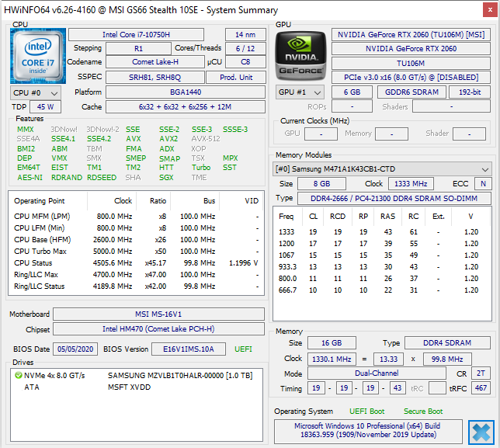This screenshot has height=448, width=500.
Task: Click the NVIDIA GeForce logo image
Action: coord(300,56)
